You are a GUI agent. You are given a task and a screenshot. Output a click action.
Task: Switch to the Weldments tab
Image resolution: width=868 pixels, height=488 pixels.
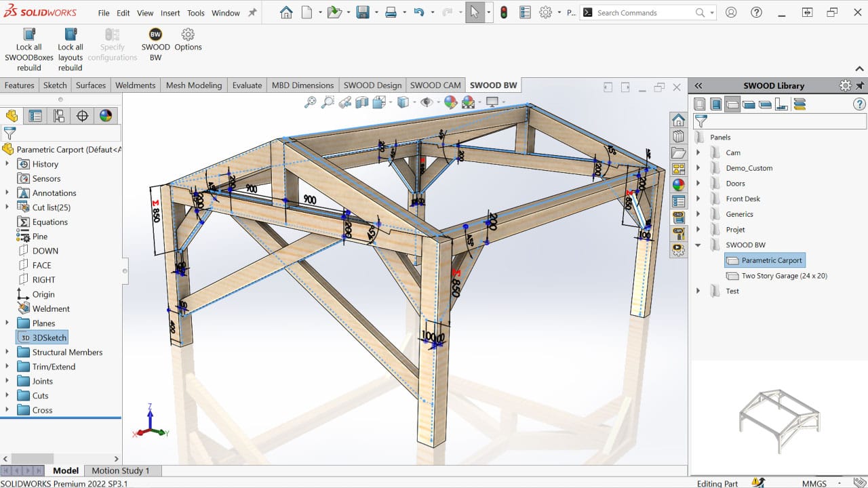(x=135, y=85)
